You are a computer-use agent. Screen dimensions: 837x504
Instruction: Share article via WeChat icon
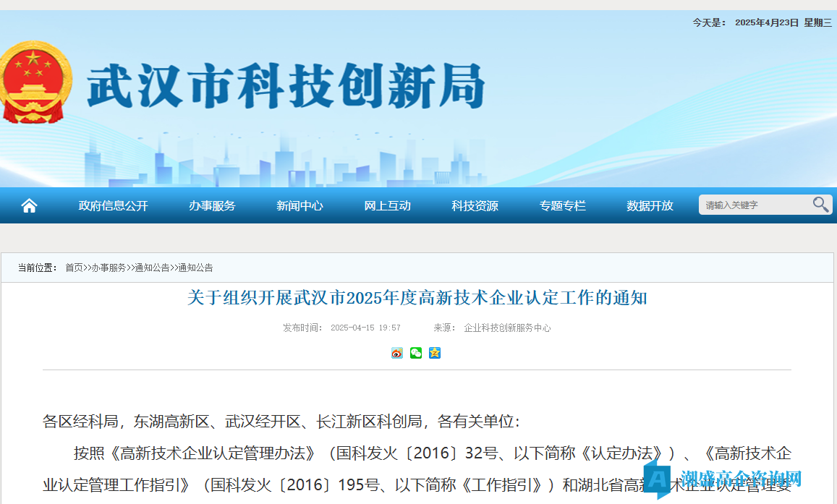(416, 353)
